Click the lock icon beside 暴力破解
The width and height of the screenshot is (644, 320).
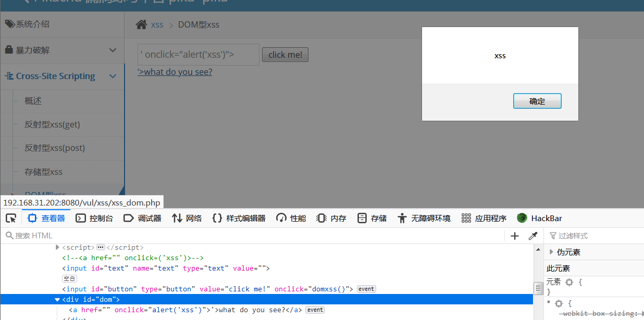[x=9, y=50]
